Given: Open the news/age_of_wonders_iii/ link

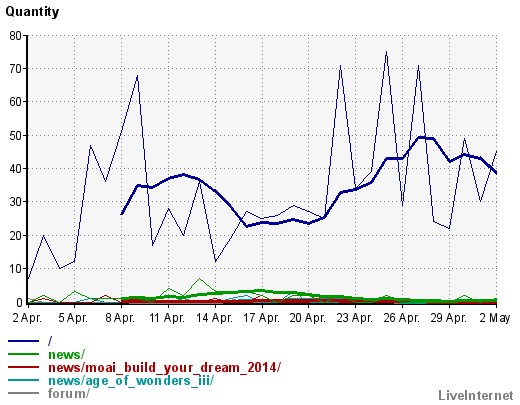Looking at the screenshot, I should click(131, 380).
